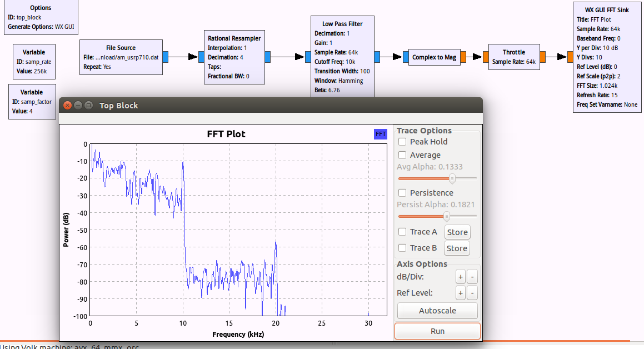The height and width of the screenshot is (349, 644).
Task: Lower Ref Level with the minus button
Action: pos(472,293)
